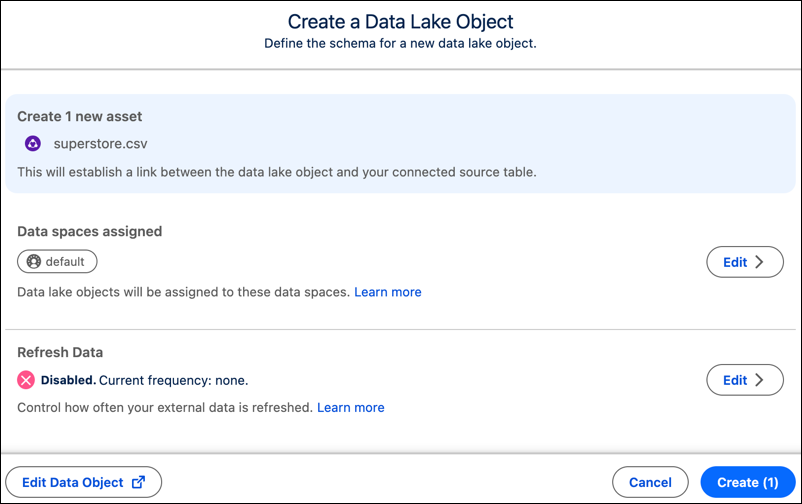This screenshot has height=504, width=802.
Task: Click the Data spaces assigned heading
Action: (90, 231)
